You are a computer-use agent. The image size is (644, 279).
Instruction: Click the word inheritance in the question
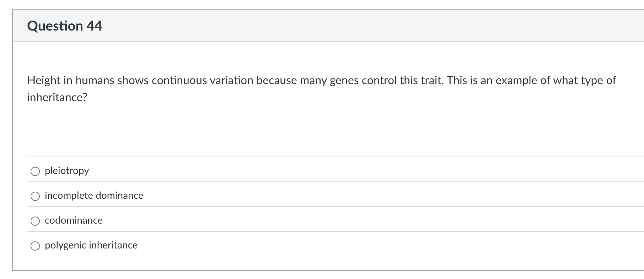click(x=57, y=97)
